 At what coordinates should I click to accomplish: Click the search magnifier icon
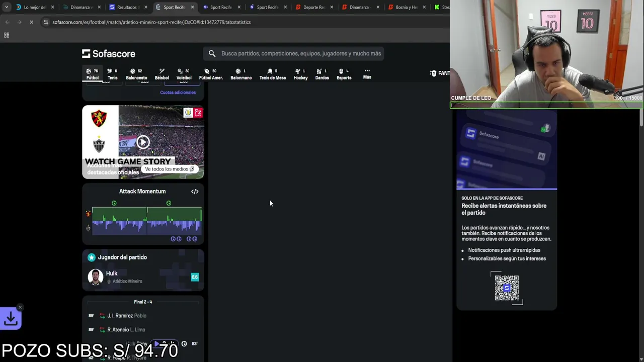tap(212, 53)
